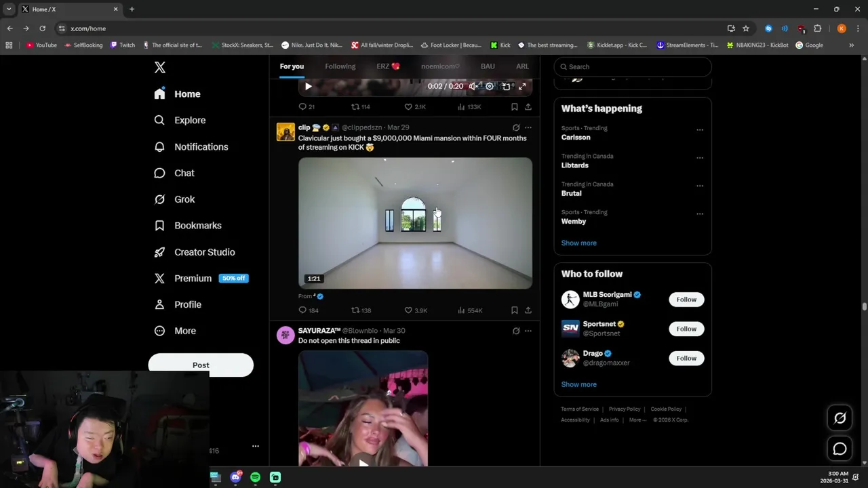Follow Sportsnet
This screenshot has width=868, height=488.
(686, 329)
